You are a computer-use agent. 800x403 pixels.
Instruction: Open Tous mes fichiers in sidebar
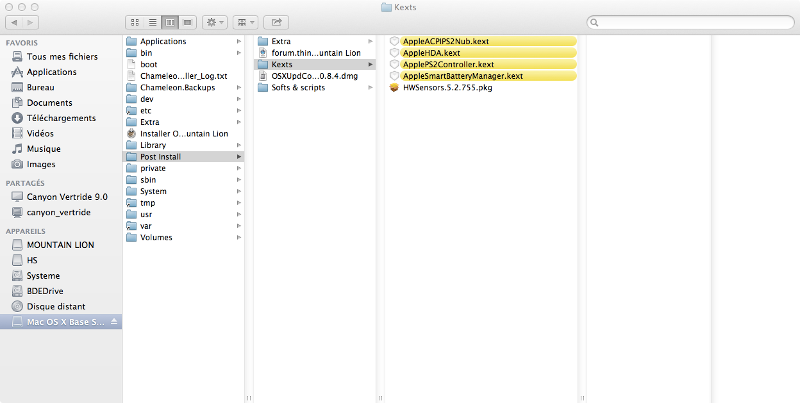click(x=61, y=57)
